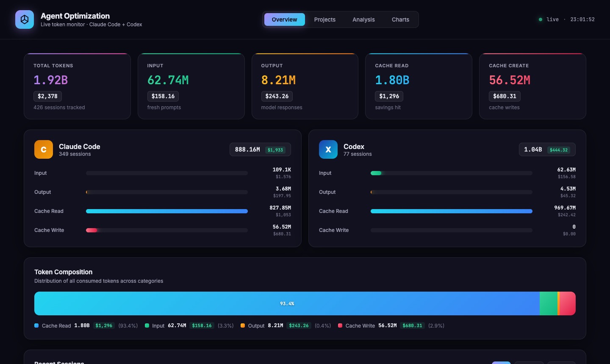Click the Cache Create 56.52M value
This screenshot has height=364, width=610.
(510, 80)
